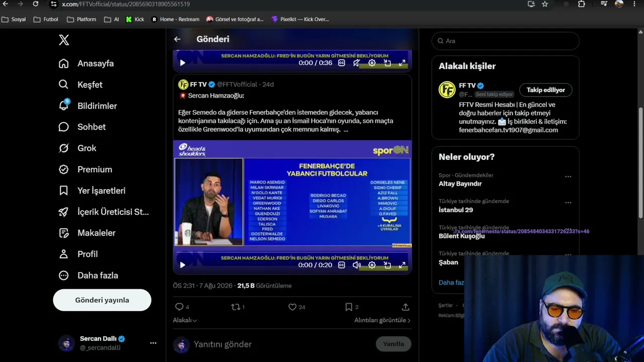Click the Gönderi yayınla button
Image resolution: width=644 pixels, height=362 pixels.
point(102,300)
